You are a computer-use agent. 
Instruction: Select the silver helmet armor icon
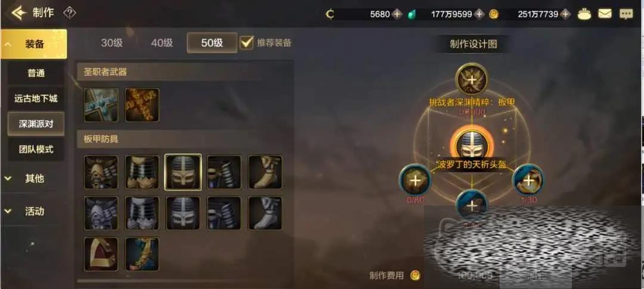(x=183, y=213)
